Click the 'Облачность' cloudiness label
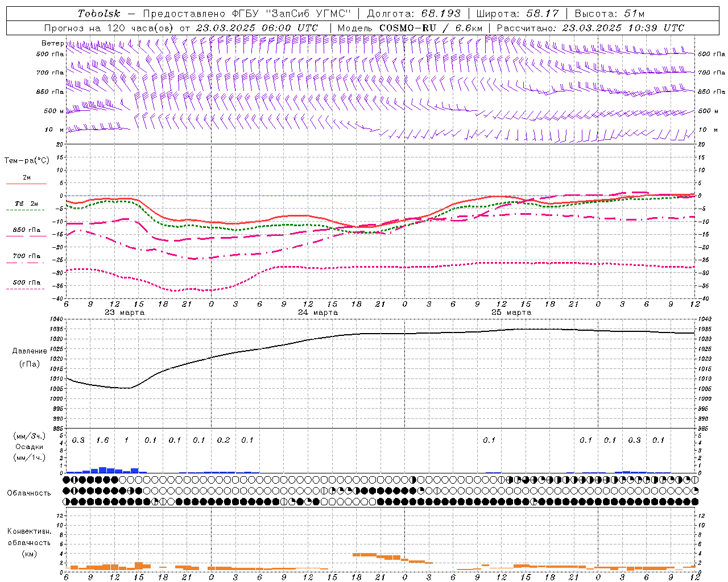This screenshot has width=728, height=582. coord(29,493)
